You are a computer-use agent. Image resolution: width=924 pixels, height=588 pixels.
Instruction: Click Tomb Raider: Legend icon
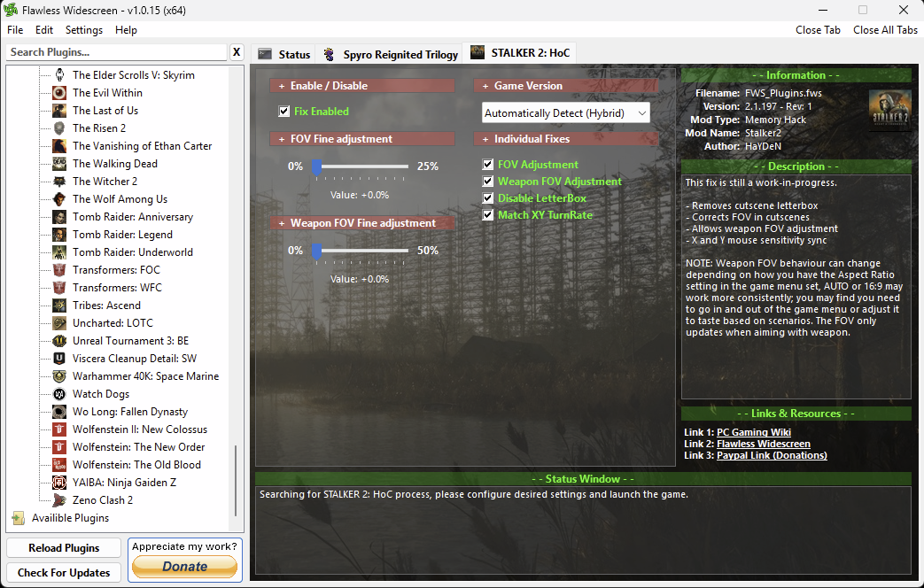point(59,234)
